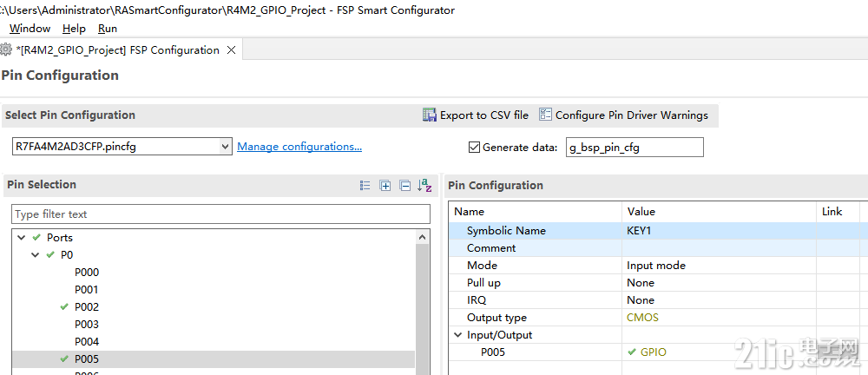Collapse the P0 tree node
This screenshot has width=868, height=375.
click(x=35, y=255)
